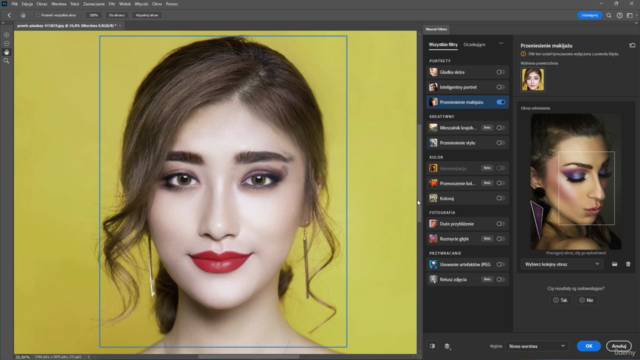The image size is (640, 360).
Task: Enable the Gładka skóra filter toggle
Action: point(500,72)
